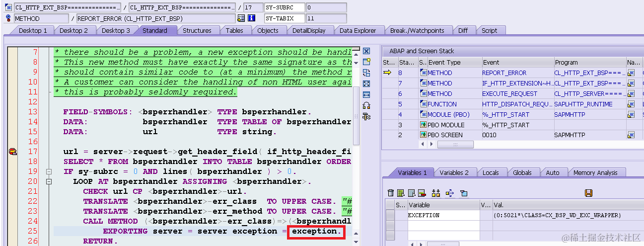Open the Structures tab
644x246 pixels.
197,30
